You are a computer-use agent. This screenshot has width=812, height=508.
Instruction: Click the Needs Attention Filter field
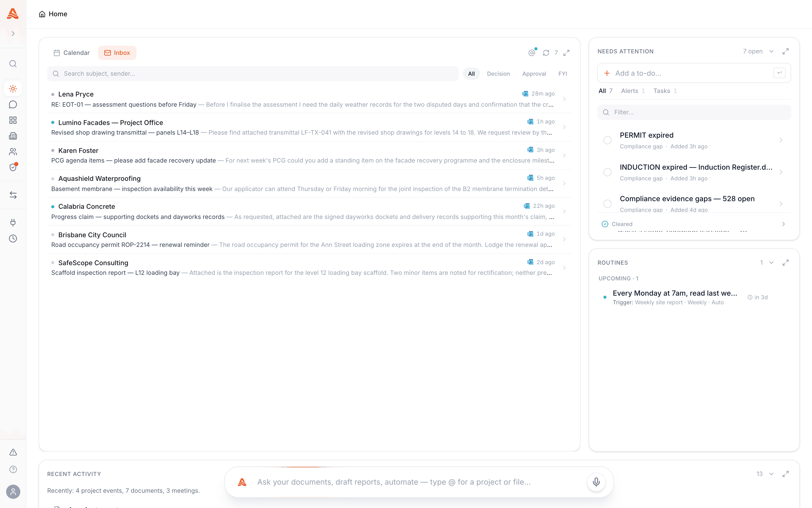pos(694,112)
